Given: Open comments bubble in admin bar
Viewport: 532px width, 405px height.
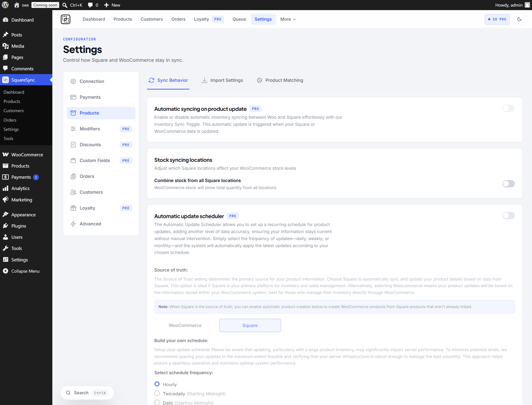Looking at the screenshot, I should [90, 5].
